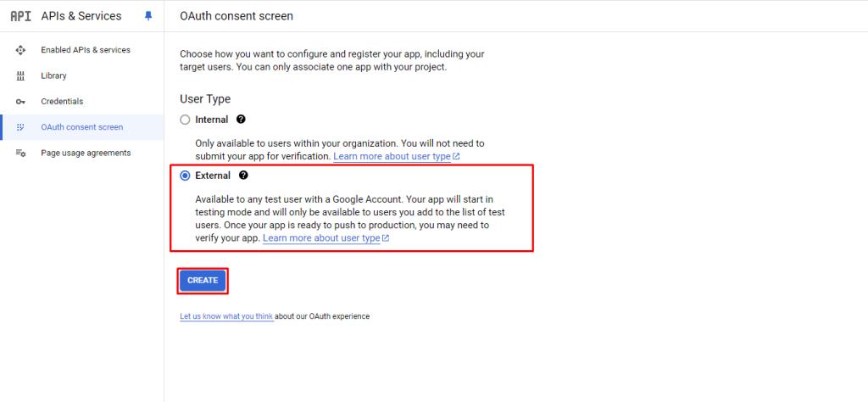Click external-link icon after External's Learn more
Image resolution: width=868 pixels, height=402 pixels.
386,238
